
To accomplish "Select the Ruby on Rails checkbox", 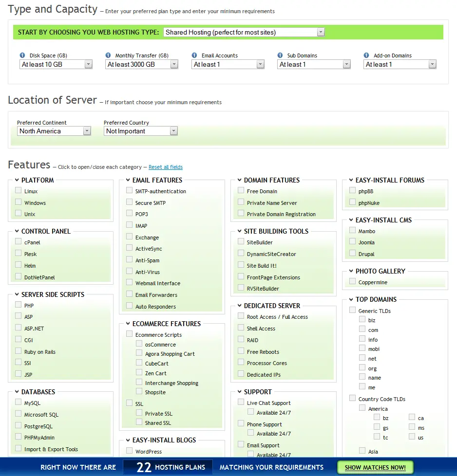I will [x=18, y=351].
